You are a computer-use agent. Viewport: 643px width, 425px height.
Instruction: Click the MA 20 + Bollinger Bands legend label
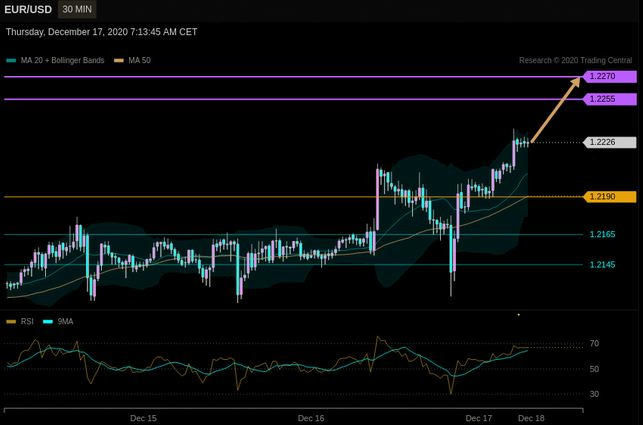tap(62, 60)
